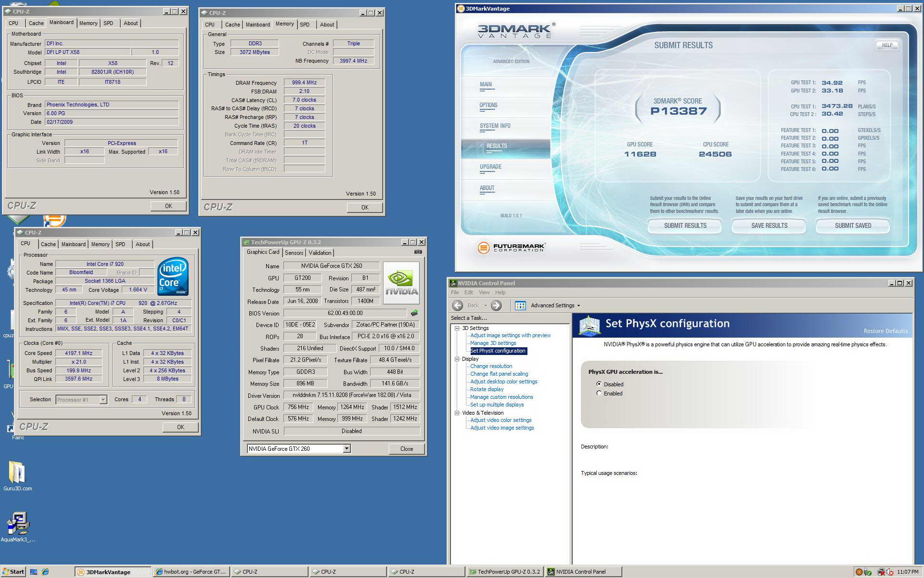Collapse the 3D Settings tree node
This screenshot has height=578, width=924.
(457, 328)
